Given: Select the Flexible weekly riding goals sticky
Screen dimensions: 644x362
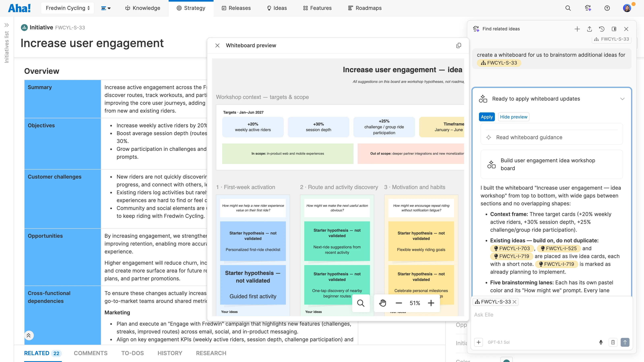Looking at the screenshot, I should [421, 241].
